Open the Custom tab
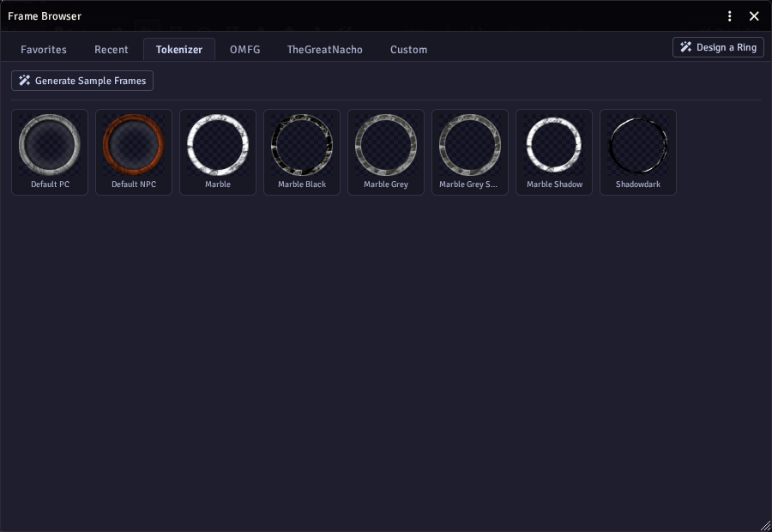 coord(408,49)
